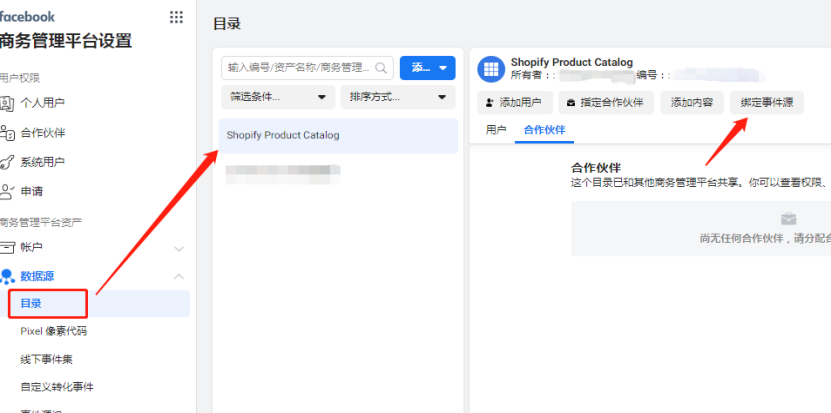
Task: Switch to the 用户 tab
Action: click(496, 130)
